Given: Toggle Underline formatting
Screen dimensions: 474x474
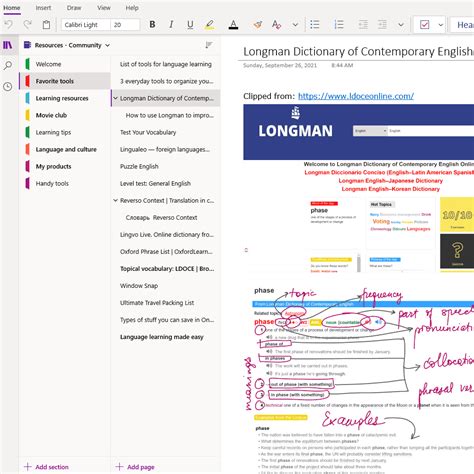Looking at the screenshot, I should click(x=190, y=24).
